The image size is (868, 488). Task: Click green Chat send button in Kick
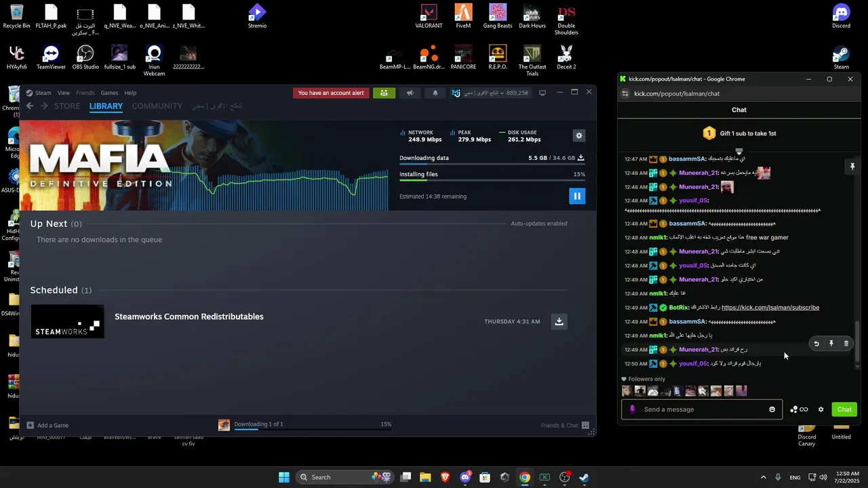pyautogui.click(x=844, y=409)
